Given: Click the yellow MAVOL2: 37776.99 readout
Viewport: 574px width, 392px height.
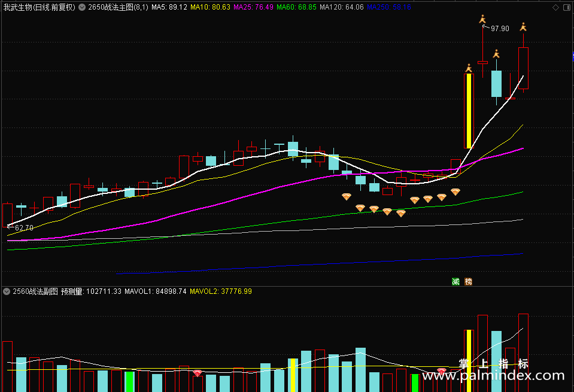Looking at the screenshot, I should [221, 291].
